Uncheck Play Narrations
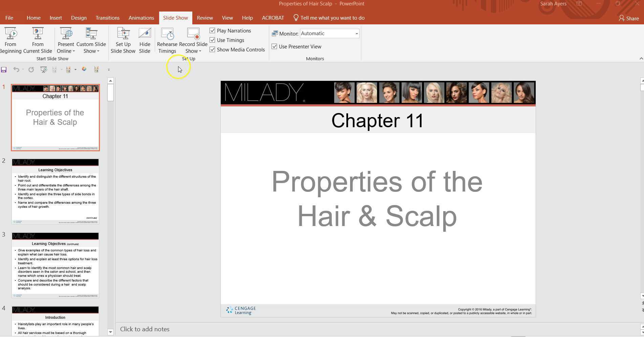 (x=212, y=31)
